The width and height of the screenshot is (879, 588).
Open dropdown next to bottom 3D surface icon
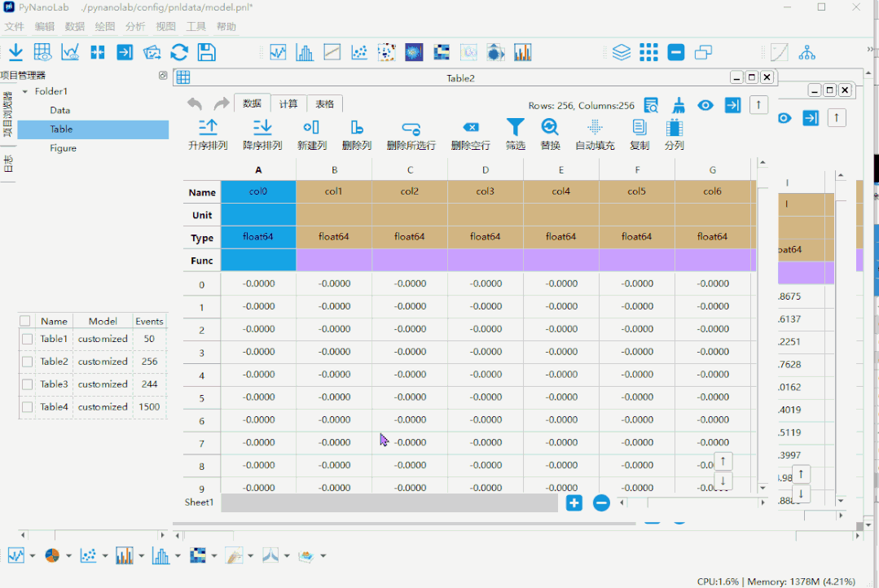[323, 556]
